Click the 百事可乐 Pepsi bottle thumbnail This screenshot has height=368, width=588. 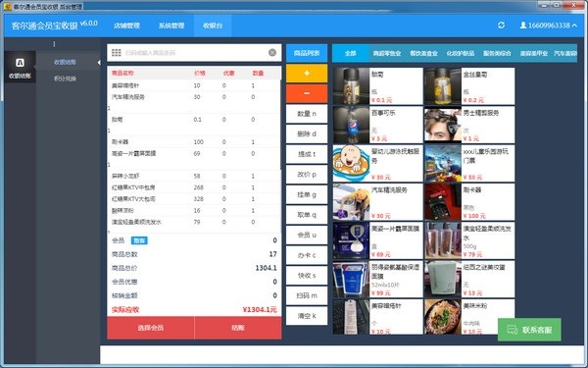point(352,125)
